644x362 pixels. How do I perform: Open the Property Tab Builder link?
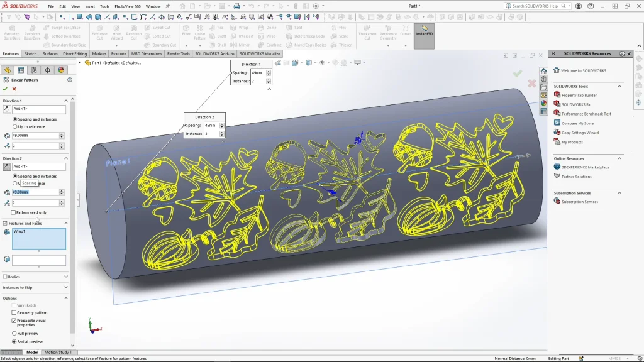click(579, 96)
